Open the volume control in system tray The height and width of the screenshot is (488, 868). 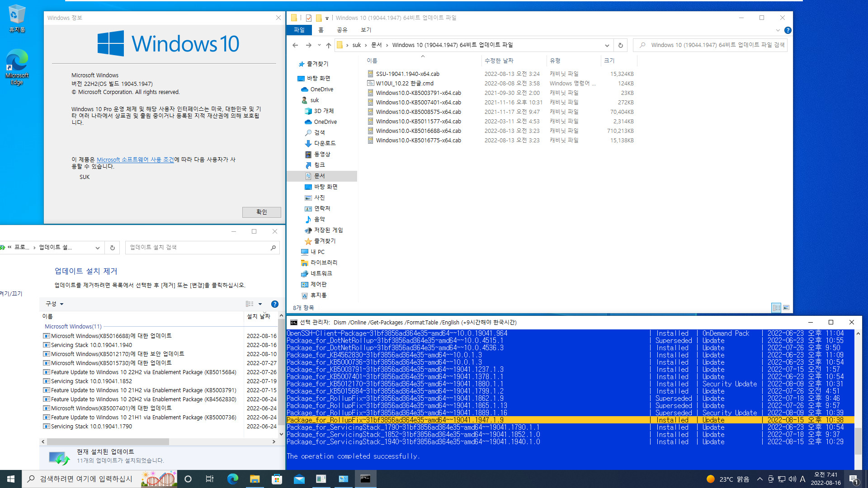[x=792, y=479]
